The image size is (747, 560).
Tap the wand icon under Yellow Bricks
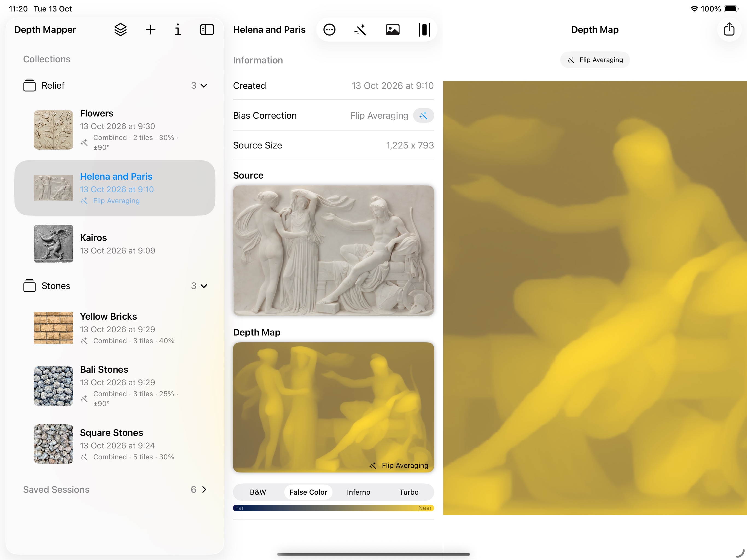coord(84,341)
